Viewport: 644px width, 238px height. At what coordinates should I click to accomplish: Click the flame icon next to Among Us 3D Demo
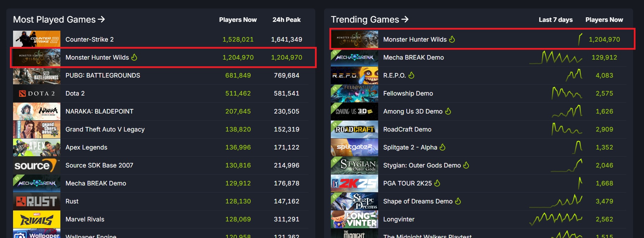tap(448, 111)
